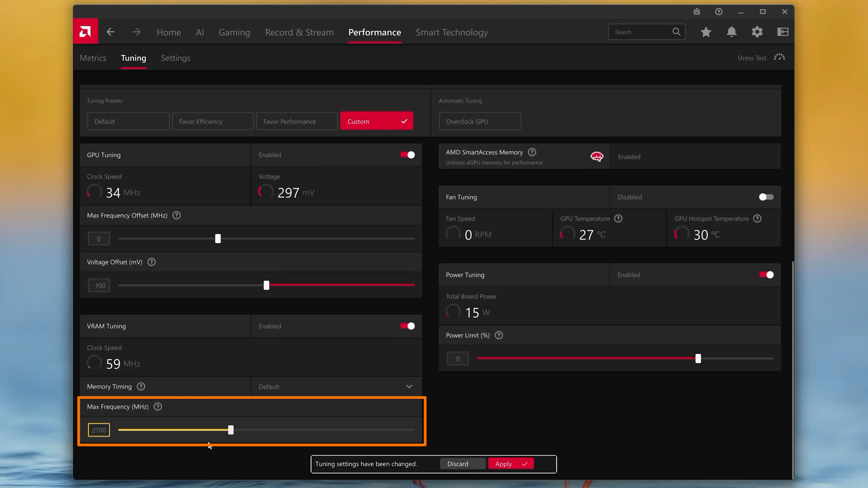Select the Tuning sub-tab
The height and width of the screenshot is (488, 868).
(x=134, y=58)
